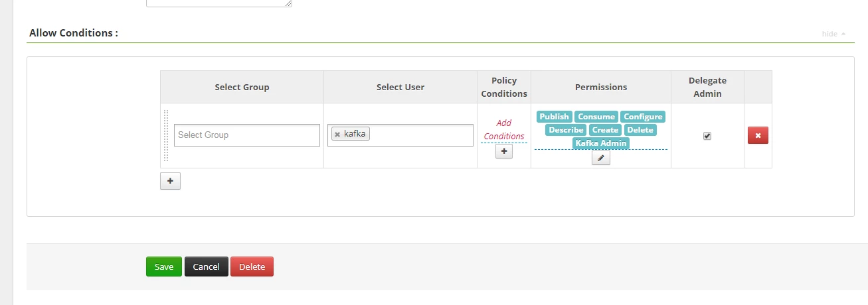
Task: Select the Kafka Admin permission tag
Action: point(601,143)
